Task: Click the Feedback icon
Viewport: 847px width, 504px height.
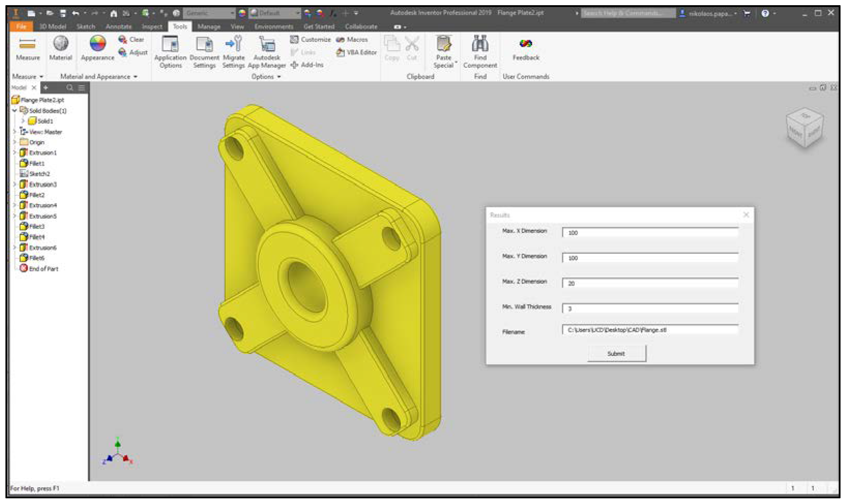Action: click(526, 43)
